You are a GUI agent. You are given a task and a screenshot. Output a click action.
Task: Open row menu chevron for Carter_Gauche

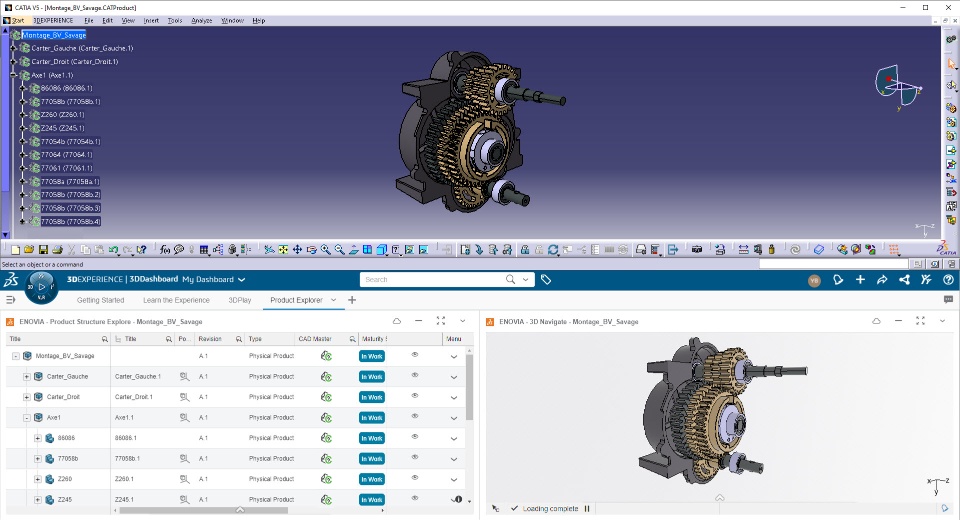tap(454, 377)
